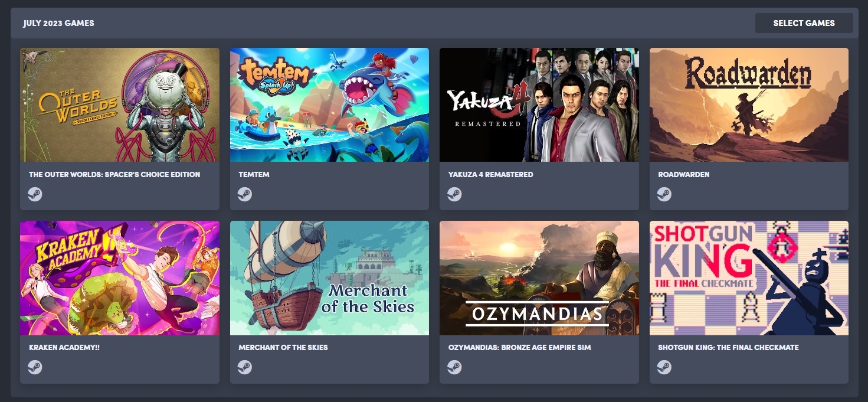Screen dimensions: 868x402
Task: Click Steam icon under Temtem
Action: coord(245,194)
